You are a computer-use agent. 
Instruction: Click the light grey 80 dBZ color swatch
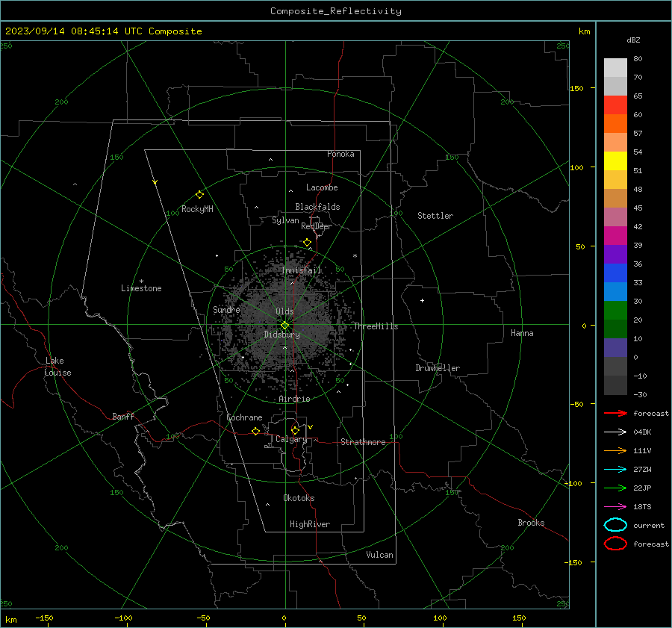[615, 67]
